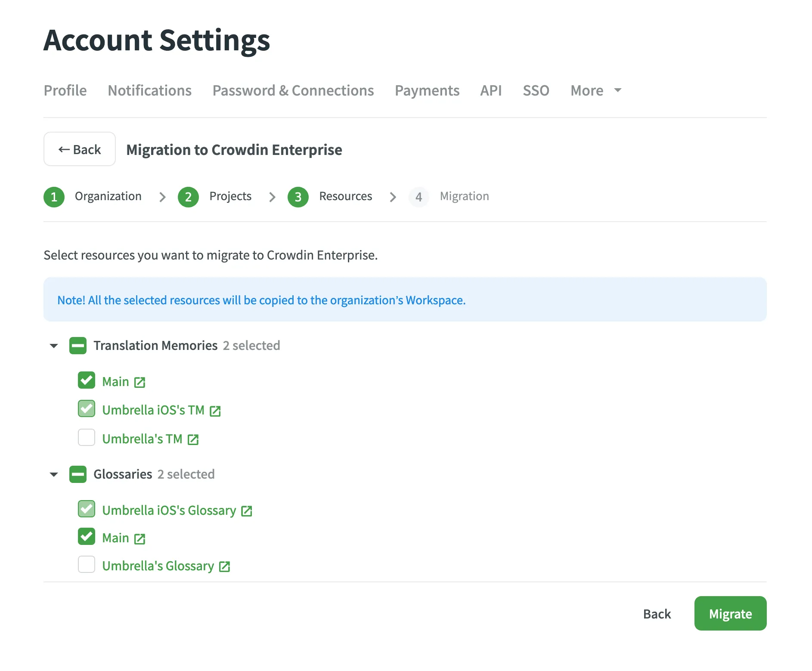
Task: Enable Umbrella's Glossary for migration
Action: 86,565
